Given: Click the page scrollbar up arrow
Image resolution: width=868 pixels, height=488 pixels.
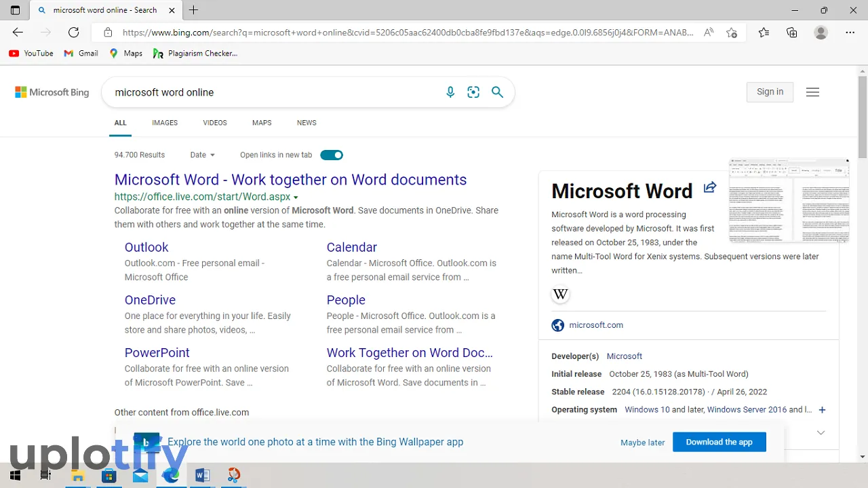Looking at the screenshot, I should point(863,71).
